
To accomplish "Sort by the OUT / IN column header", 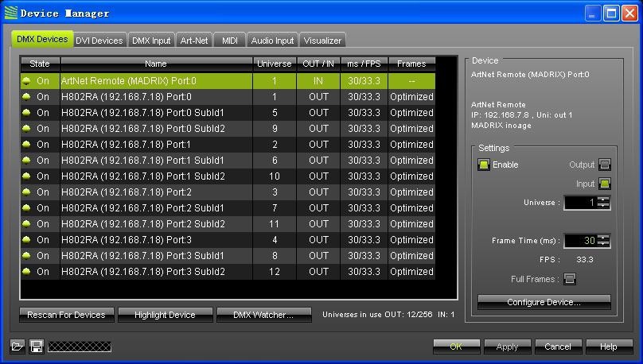I will pyautogui.click(x=318, y=64).
